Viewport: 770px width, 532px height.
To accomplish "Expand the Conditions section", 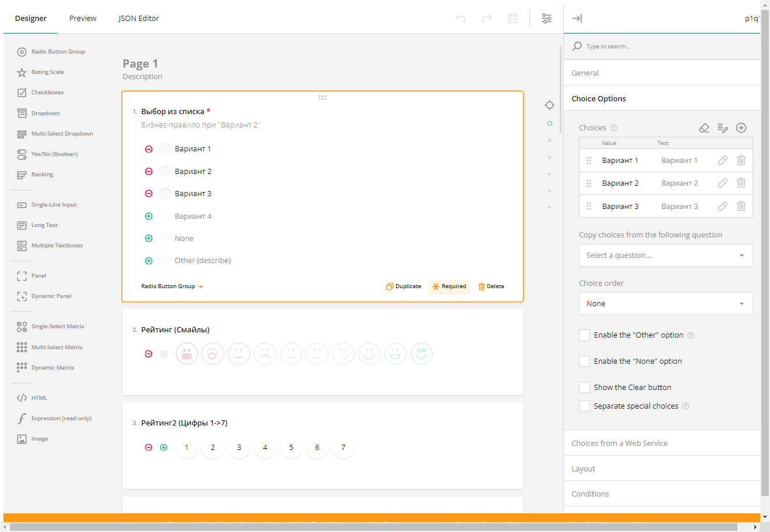I will [x=590, y=494].
